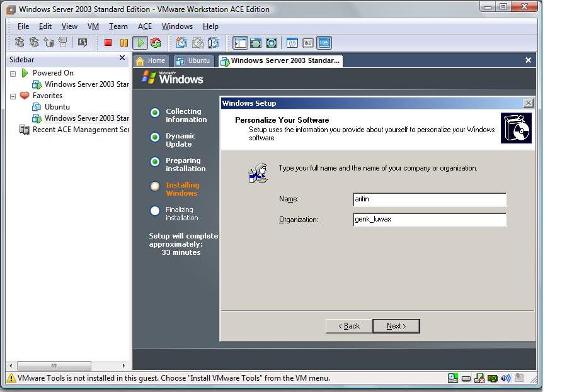Open the Snapshot Manager icon

[214, 43]
